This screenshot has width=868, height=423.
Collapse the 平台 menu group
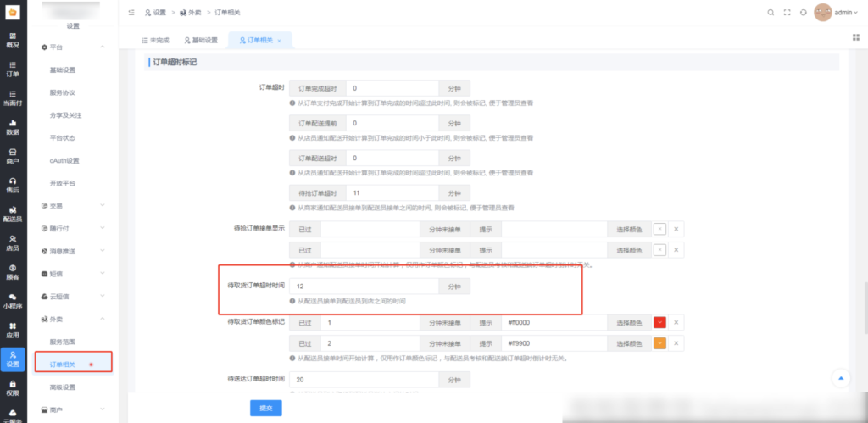73,47
